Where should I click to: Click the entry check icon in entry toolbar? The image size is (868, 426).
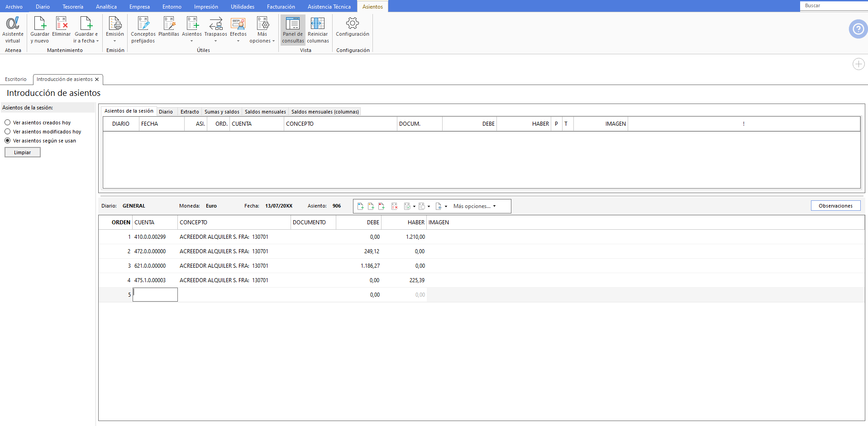pyautogui.click(x=407, y=206)
